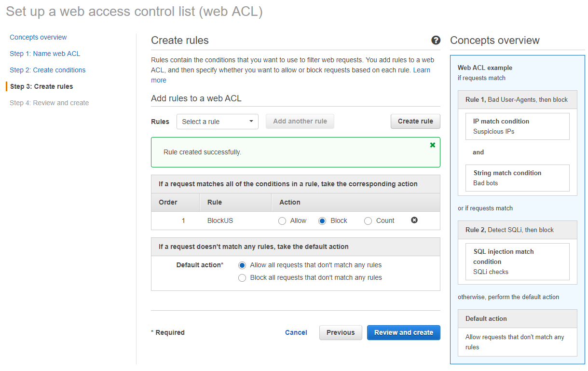Click the Review and create button
This screenshot has height=371, width=588.
pyautogui.click(x=403, y=332)
